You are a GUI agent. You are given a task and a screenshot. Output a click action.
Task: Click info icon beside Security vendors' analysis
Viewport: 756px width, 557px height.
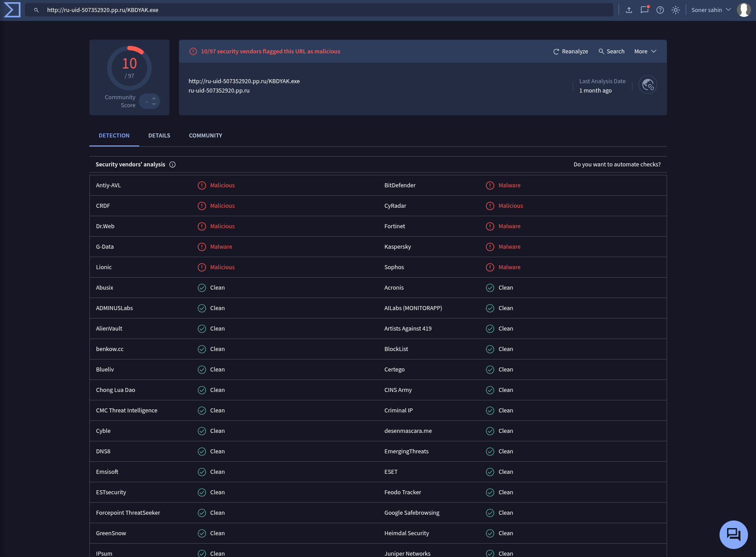point(173,164)
